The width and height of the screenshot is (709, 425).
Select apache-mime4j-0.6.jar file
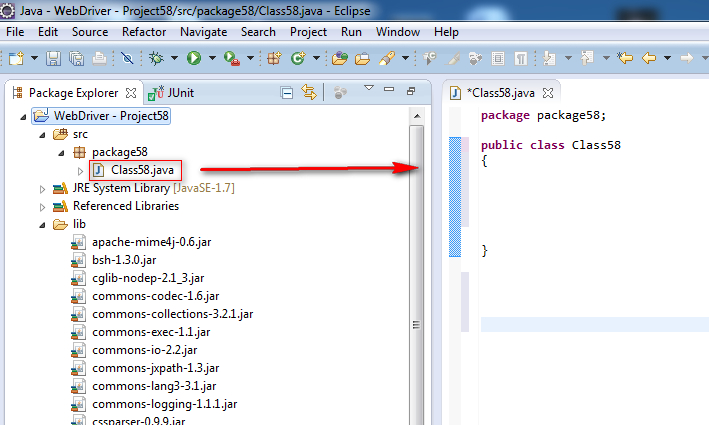click(x=151, y=242)
